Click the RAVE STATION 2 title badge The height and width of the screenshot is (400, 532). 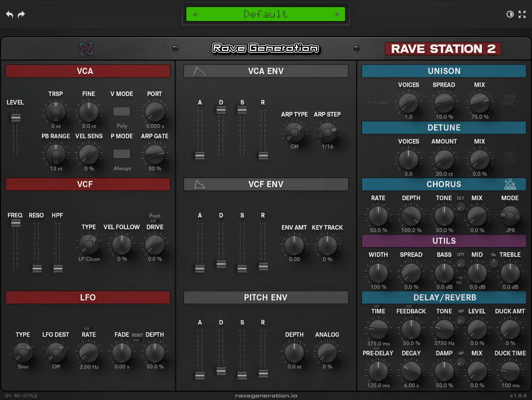point(443,49)
